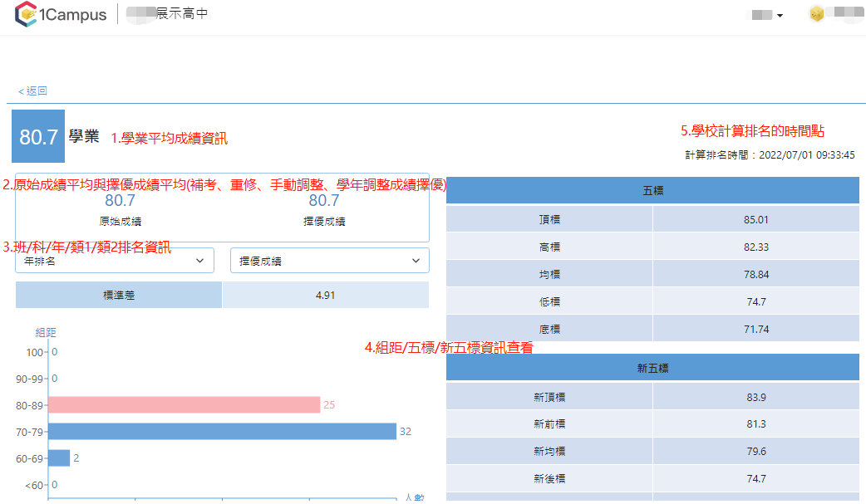This screenshot has height=504, width=866.
Task: Select the 標準差 label cell
Action: pyautogui.click(x=119, y=296)
